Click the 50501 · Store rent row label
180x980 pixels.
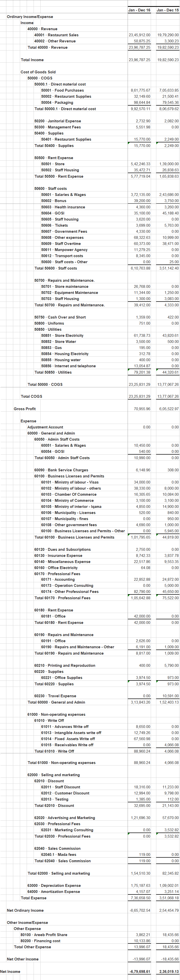pos(53,164)
